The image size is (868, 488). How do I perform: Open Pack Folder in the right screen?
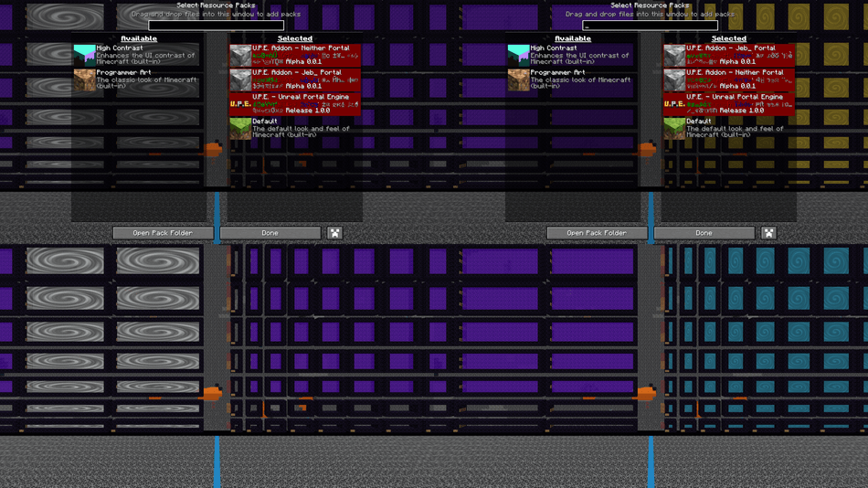[x=597, y=233]
